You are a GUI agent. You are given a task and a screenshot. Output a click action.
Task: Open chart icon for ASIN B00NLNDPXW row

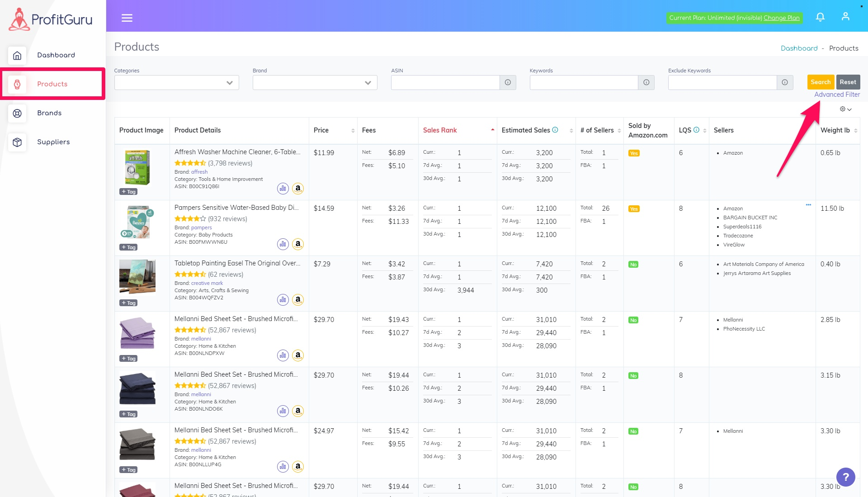pos(283,355)
